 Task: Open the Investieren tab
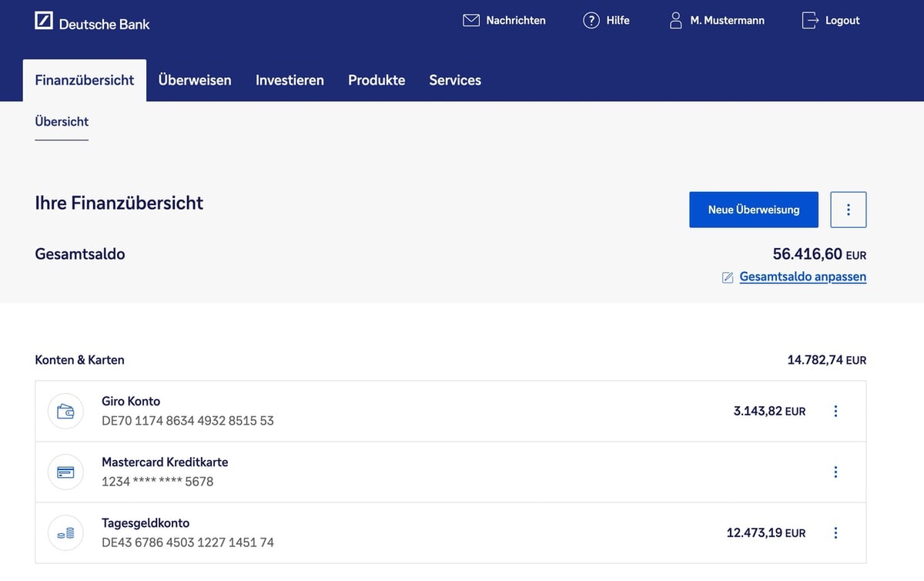(x=290, y=80)
